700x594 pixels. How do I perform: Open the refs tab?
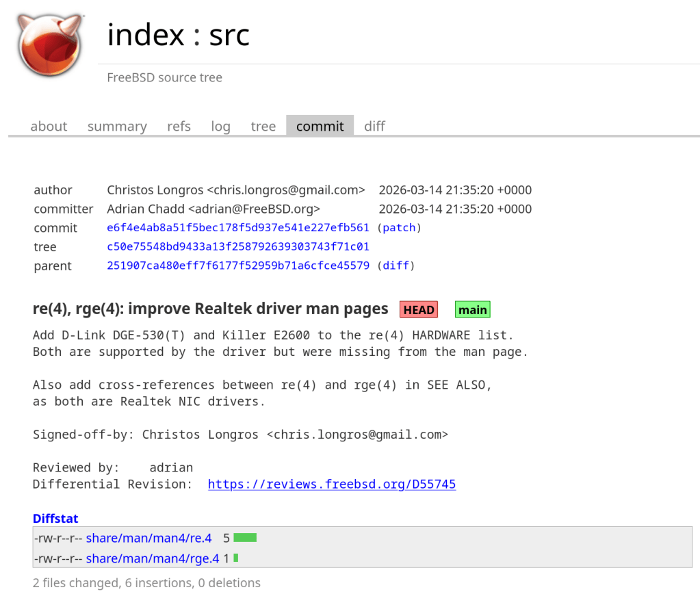click(179, 127)
